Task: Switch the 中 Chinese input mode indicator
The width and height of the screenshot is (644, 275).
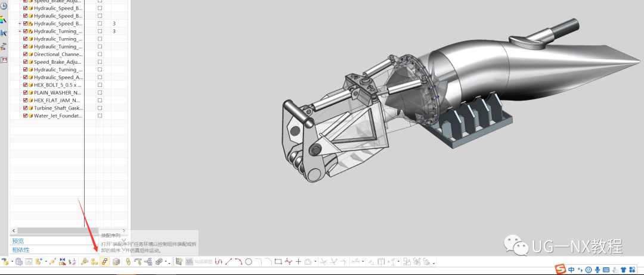Action: pos(571,269)
